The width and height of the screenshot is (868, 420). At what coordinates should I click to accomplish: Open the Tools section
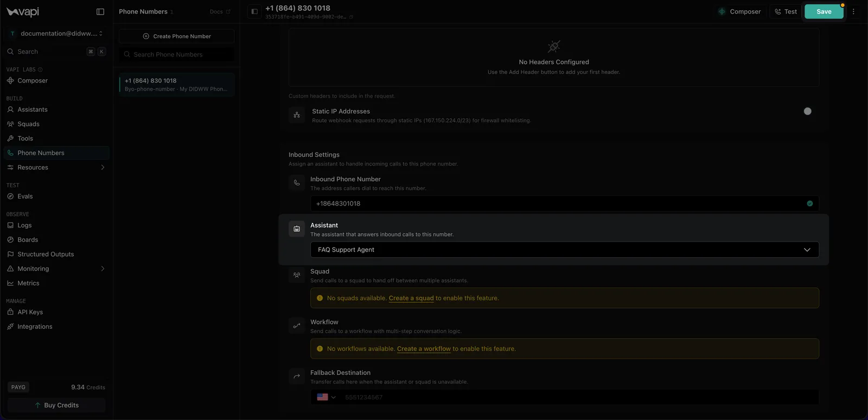[x=56, y=138]
